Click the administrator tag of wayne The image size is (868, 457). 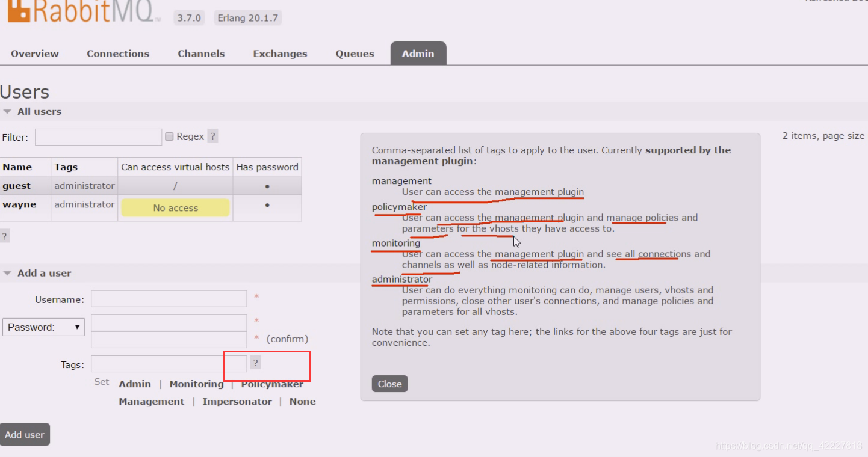84,204
